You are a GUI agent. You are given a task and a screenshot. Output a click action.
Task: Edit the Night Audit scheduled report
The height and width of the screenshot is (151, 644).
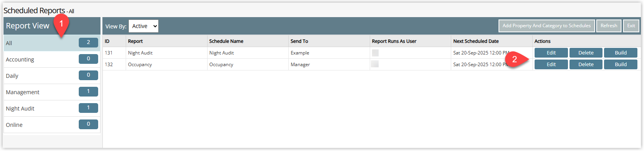[551, 53]
